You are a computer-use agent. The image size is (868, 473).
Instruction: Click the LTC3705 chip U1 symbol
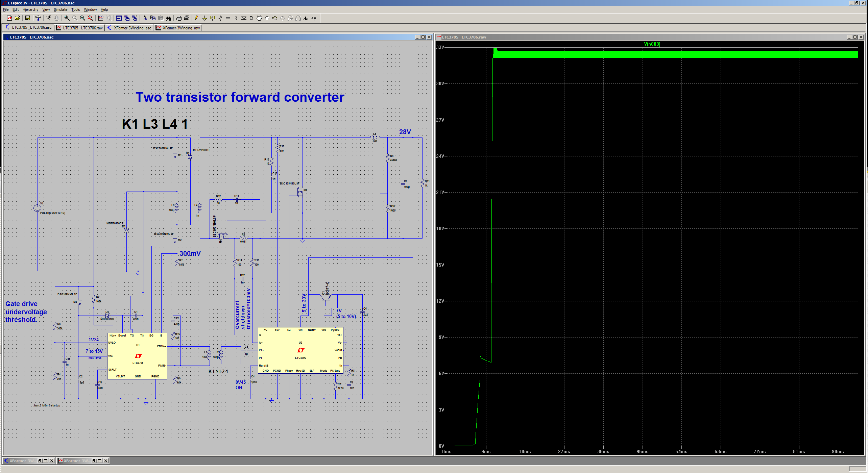click(x=137, y=356)
